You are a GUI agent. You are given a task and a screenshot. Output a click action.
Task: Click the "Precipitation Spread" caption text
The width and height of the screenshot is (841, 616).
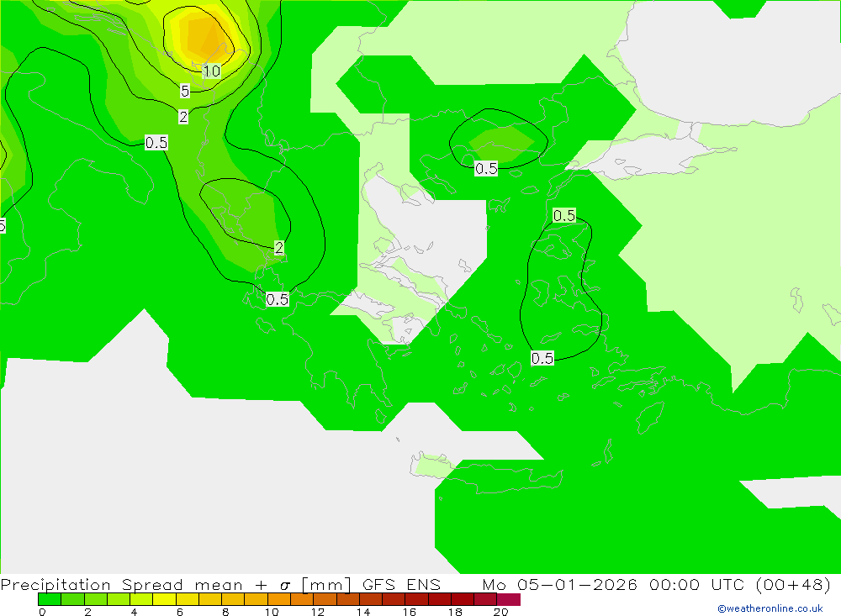(92, 585)
